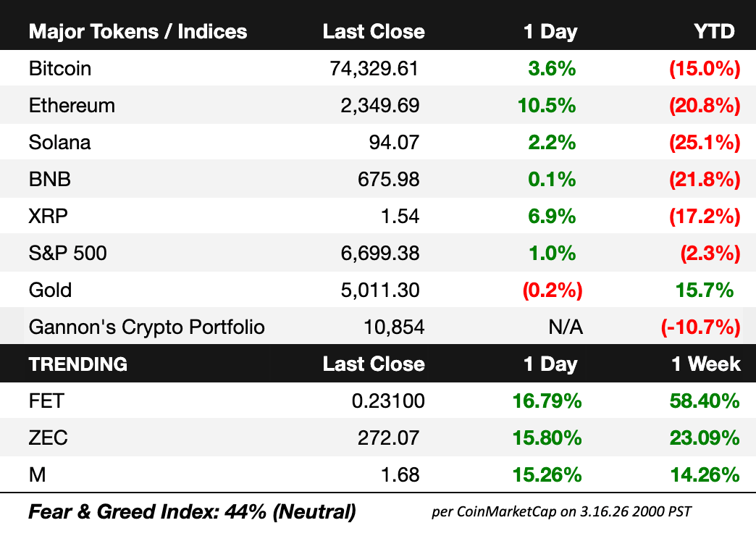Click the top Last Close column header
Image resolution: width=756 pixels, height=536 pixels.
(x=374, y=31)
